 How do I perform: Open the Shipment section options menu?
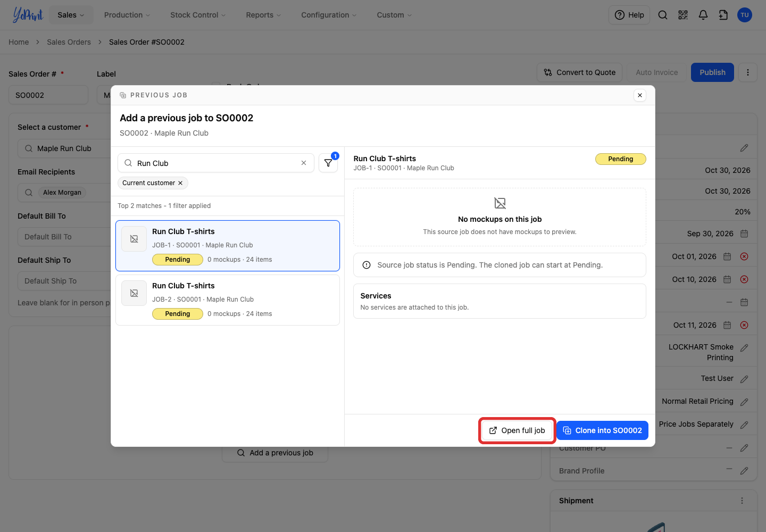[742, 501]
